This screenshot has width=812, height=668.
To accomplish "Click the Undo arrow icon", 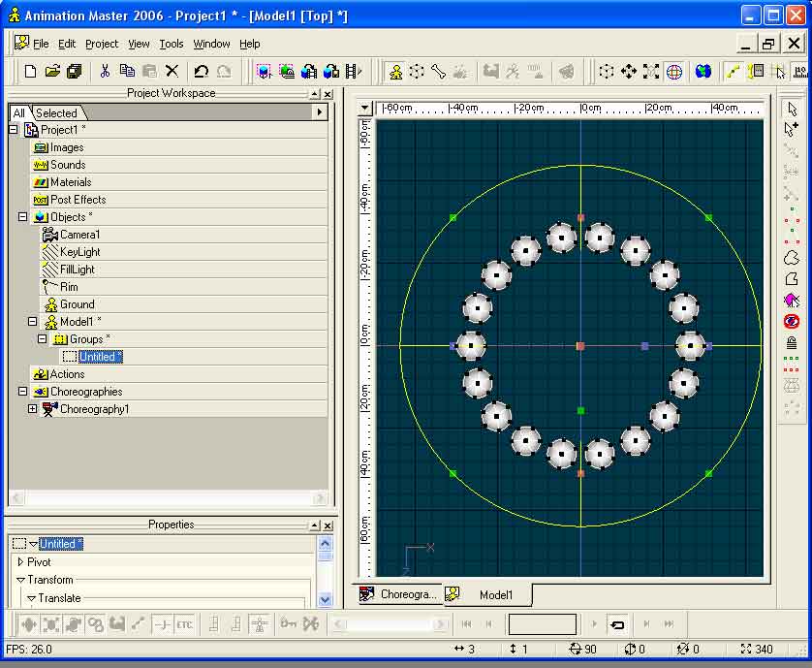I will tap(201, 71).
